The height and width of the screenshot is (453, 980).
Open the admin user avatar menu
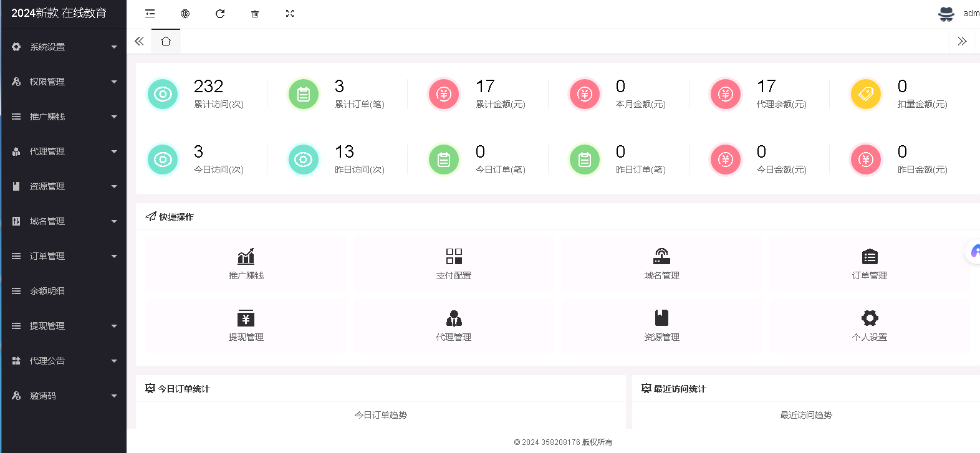point(946,14)
